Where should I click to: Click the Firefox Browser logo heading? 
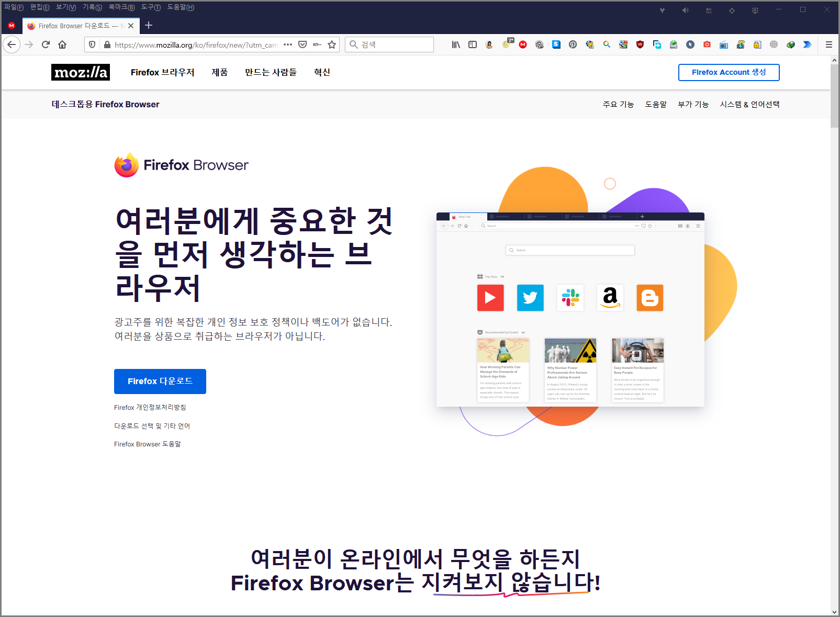coord(181,165)
